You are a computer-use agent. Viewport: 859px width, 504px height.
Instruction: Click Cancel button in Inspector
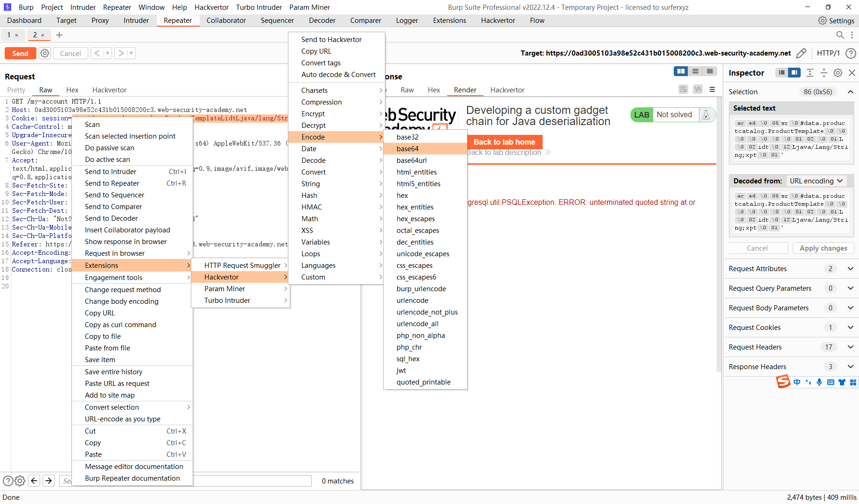click(758, 248)
